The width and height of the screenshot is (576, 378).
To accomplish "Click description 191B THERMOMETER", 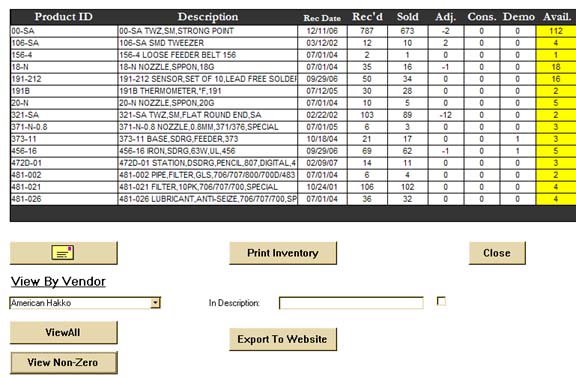I will [x=208, y=91].
